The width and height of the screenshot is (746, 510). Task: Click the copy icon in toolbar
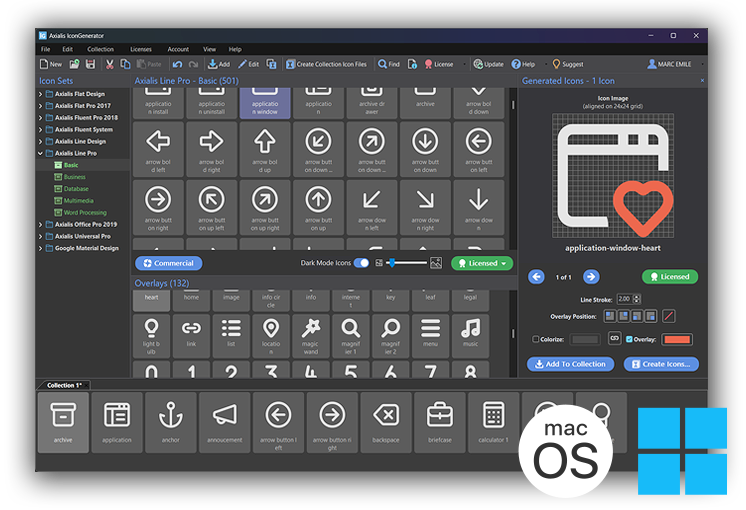[x=125, y=64]
